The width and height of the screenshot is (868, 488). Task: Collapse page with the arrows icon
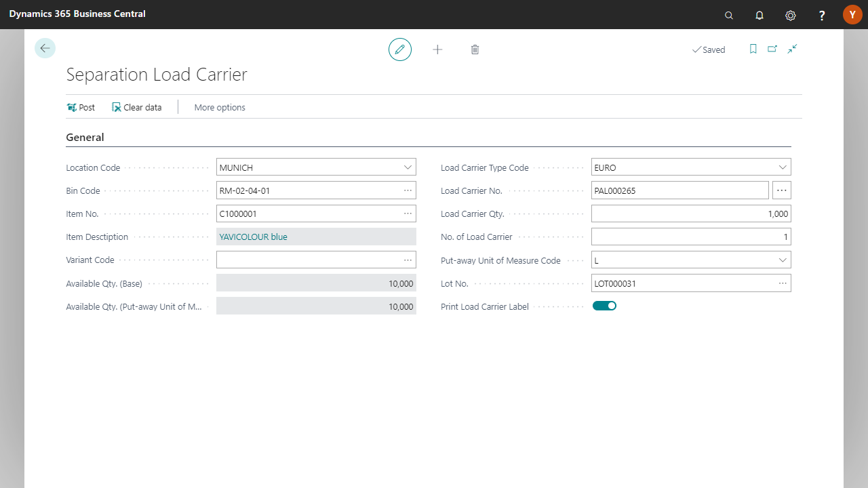pos(792,49)
